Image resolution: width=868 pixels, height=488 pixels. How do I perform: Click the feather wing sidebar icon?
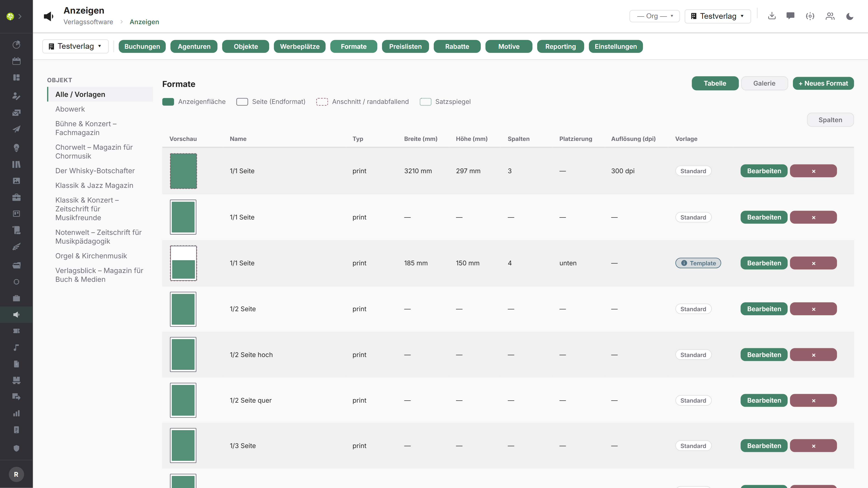coord(16,247)
